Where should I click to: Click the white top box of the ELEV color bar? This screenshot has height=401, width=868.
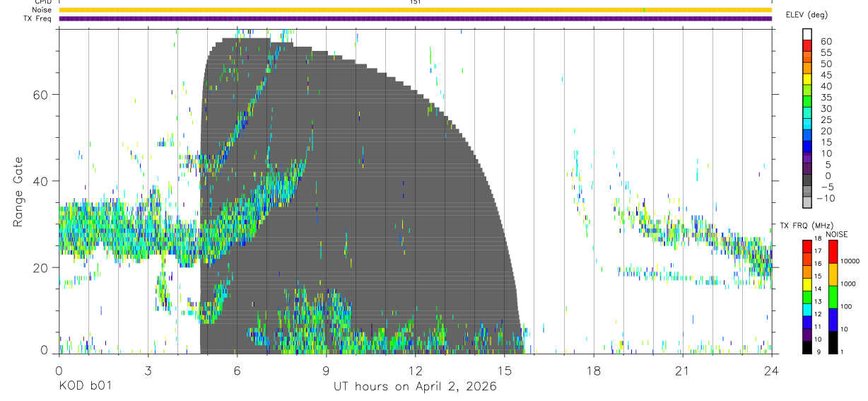point(807,34)
